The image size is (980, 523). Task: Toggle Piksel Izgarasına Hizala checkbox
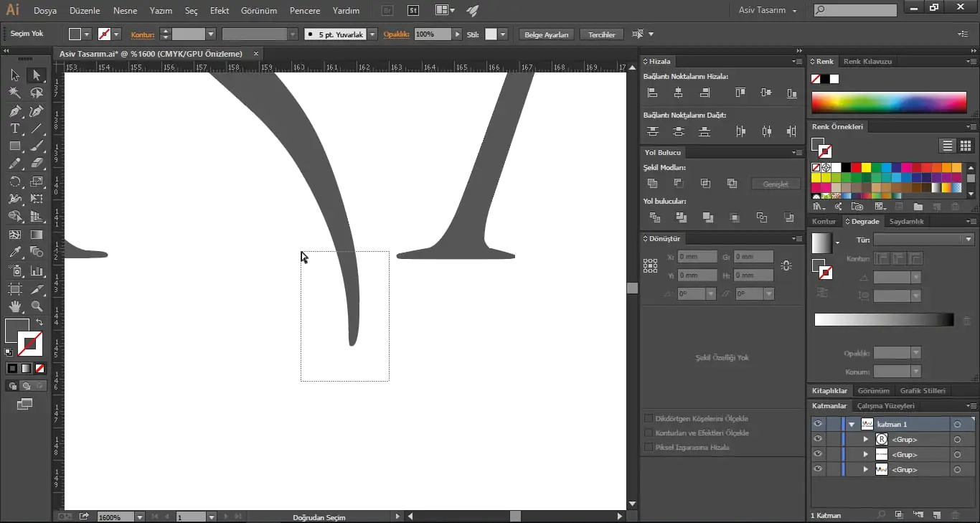click(x=649, y=447)
